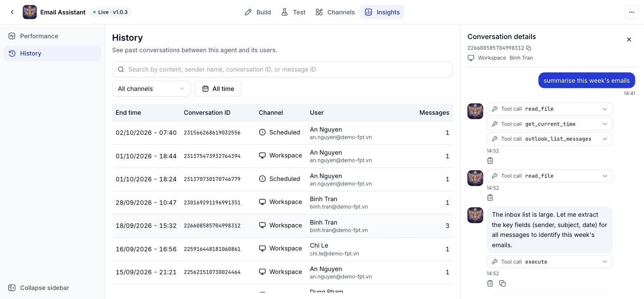Expand the execute tool call
This screenshot has height=299, width=644.
(x=550, y=262)
